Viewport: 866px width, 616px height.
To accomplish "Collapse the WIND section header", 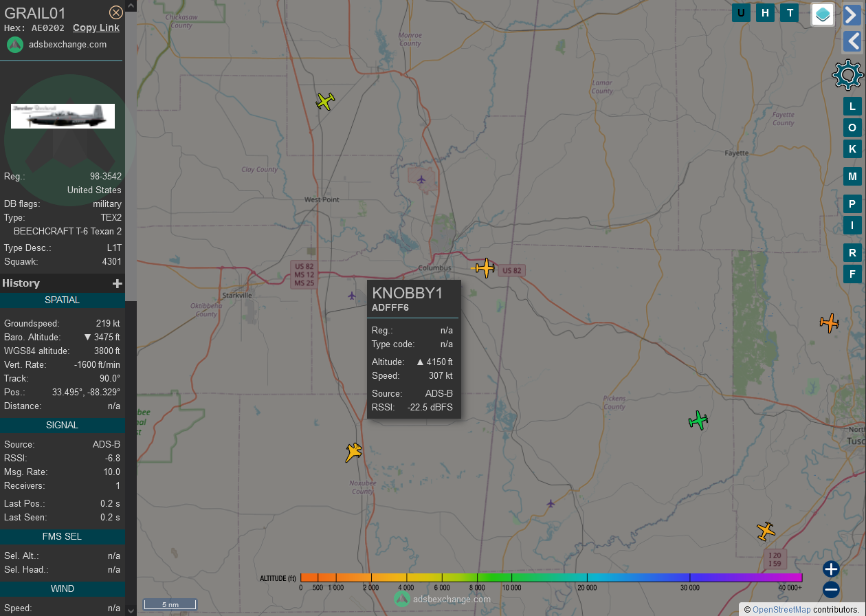I will coord(63,588).
